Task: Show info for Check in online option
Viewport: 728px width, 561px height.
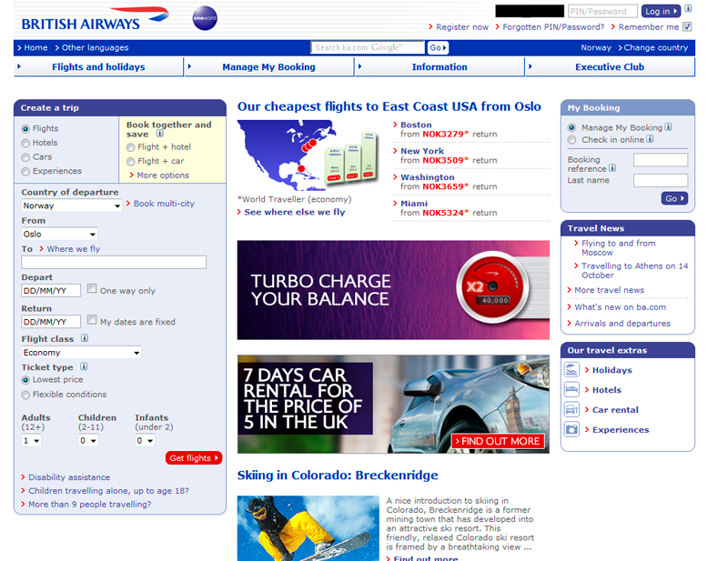Action: 650,139
